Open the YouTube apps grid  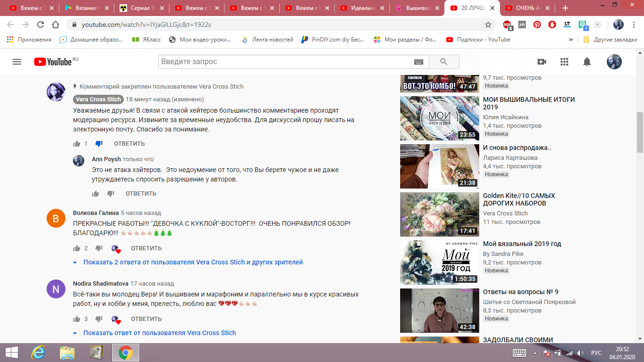click(x=564, y=62)
